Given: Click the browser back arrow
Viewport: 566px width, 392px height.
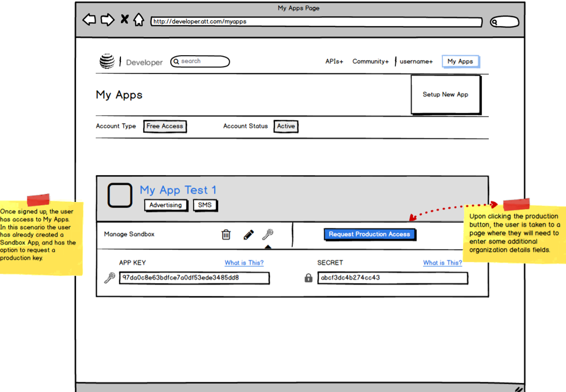Looking at the screenshot, I should [x=89, y=20].
